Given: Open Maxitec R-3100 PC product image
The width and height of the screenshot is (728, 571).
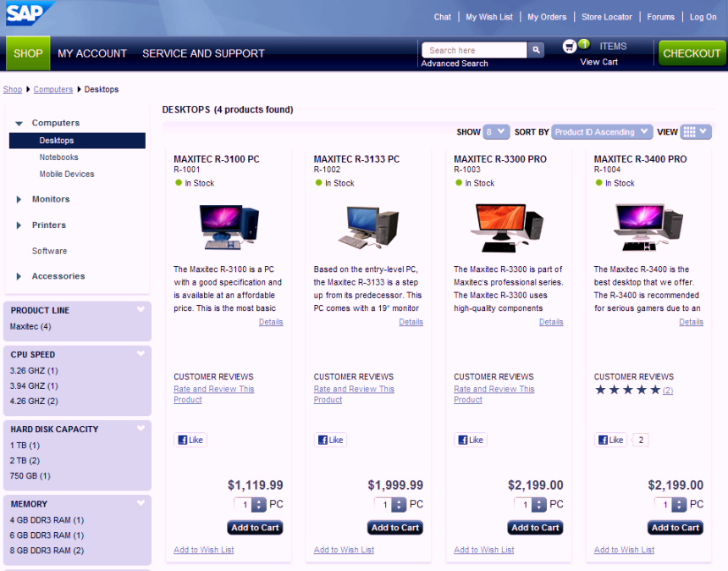Looking at the screenshot, I should click(x=229, y=228).
